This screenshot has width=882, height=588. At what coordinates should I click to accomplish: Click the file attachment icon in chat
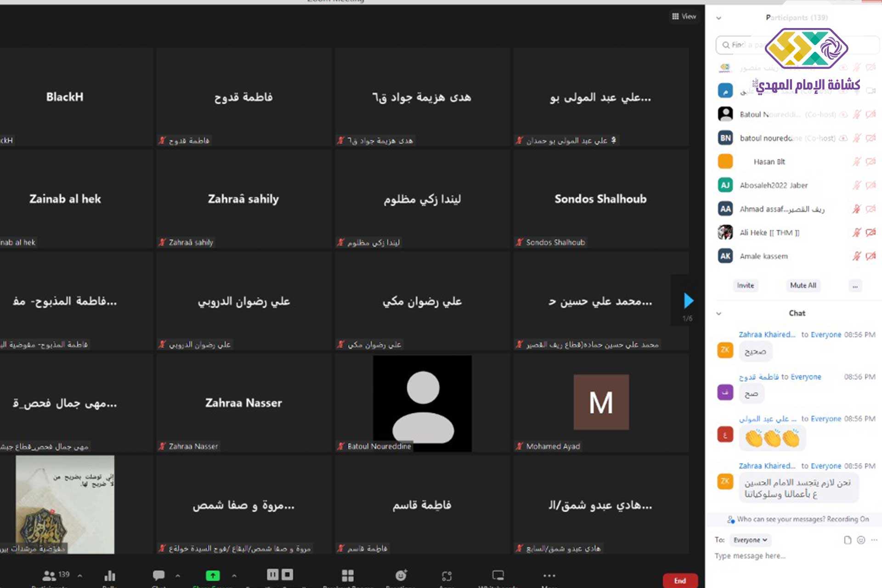[848, 540]
